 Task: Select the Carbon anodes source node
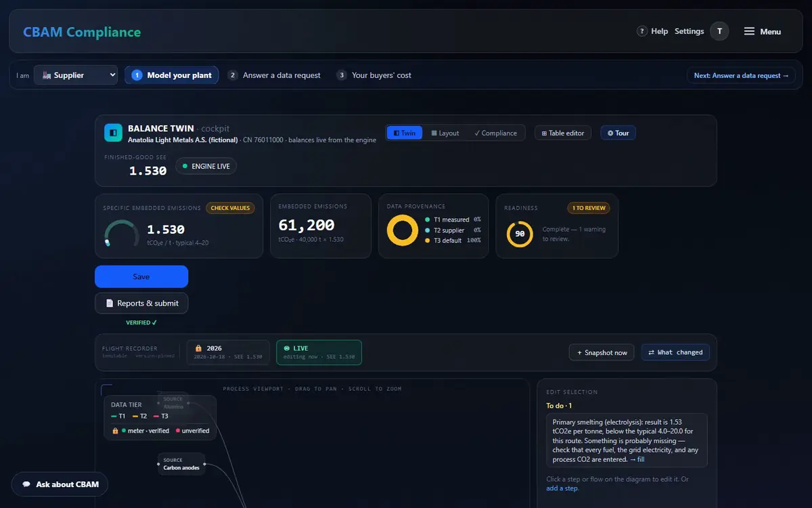[181, 464]
